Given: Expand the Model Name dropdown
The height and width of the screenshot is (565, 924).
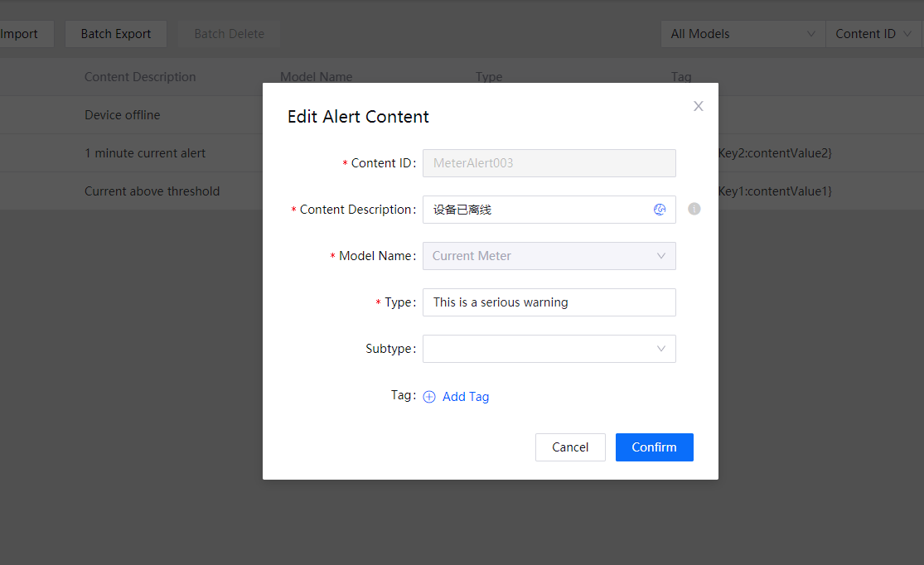Looking at the screenshot, I should click(x=549, y=256).
